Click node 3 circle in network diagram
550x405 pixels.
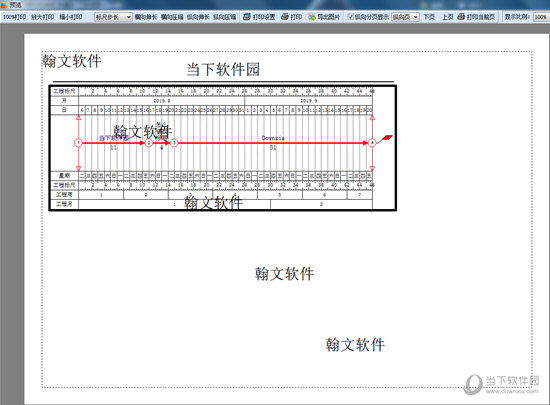[174, 143]
